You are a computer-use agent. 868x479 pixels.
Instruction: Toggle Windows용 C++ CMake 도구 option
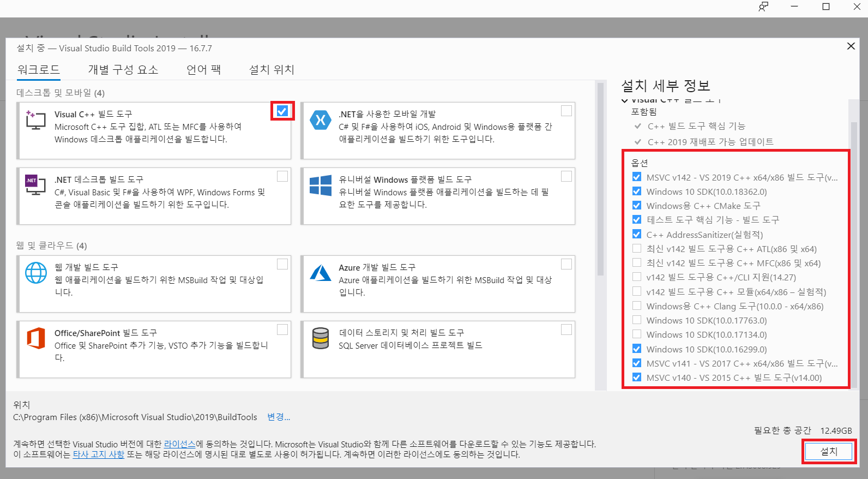click(x=637, y=206)
